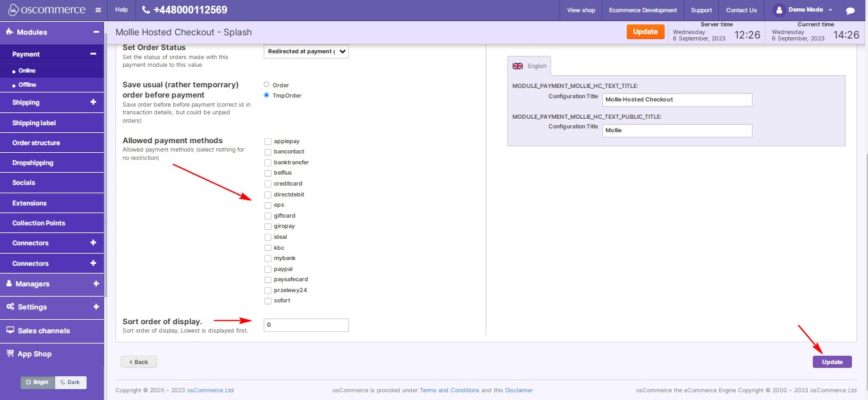Open the Set Order Status dropdown
This screenshot has height=400, width=868.
[x=306, y=51]
